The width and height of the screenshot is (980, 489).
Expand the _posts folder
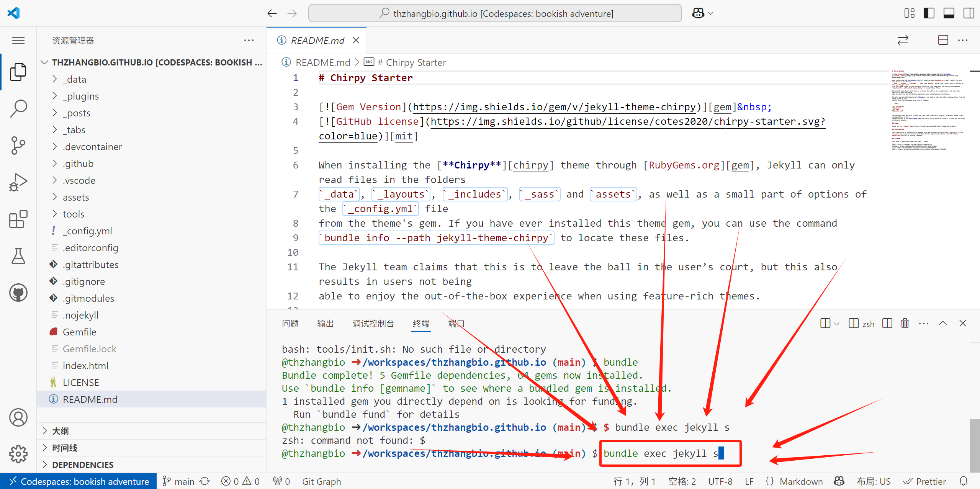tap(77, 113)
